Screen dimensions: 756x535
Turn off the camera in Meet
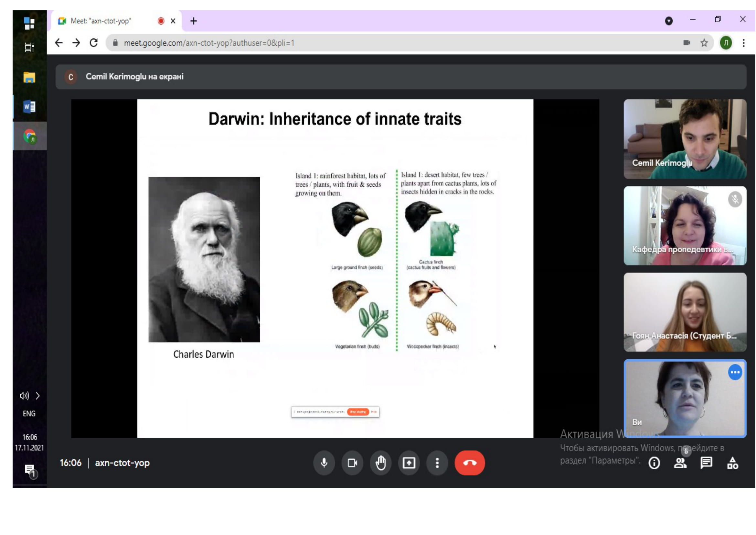352,463
